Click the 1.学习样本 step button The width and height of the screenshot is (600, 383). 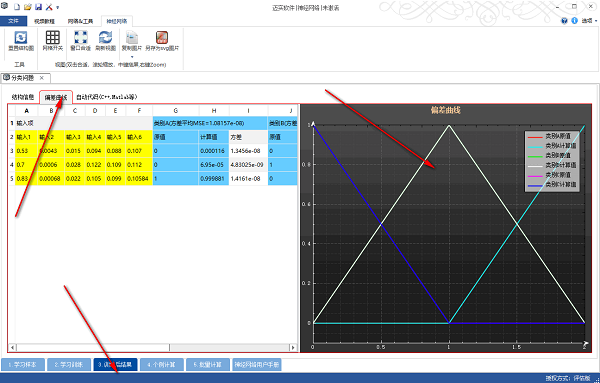tap(23, 365)
